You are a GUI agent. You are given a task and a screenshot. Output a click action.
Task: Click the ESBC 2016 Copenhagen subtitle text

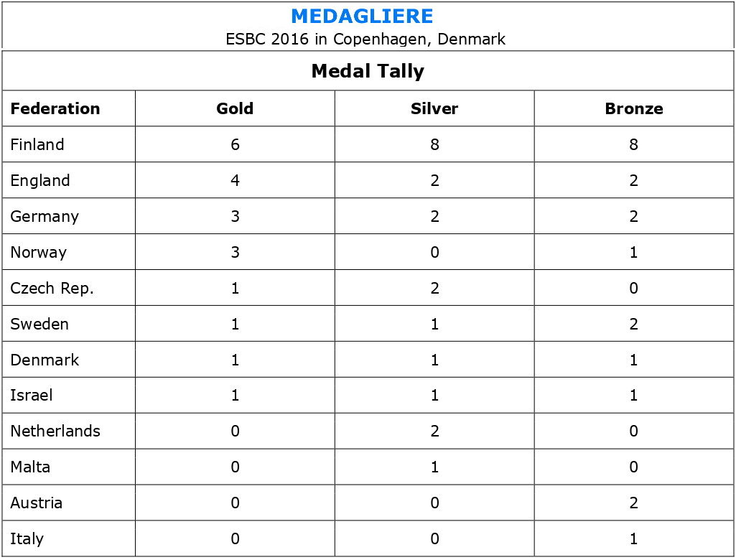click(365, 39)
